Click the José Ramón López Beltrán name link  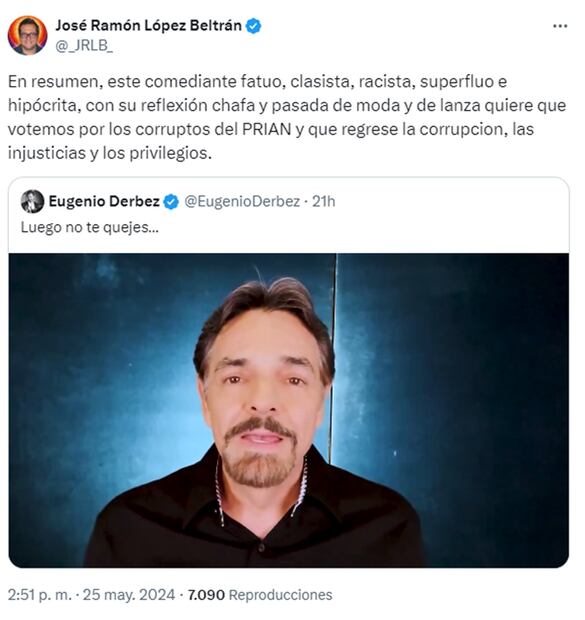(148, 26)
